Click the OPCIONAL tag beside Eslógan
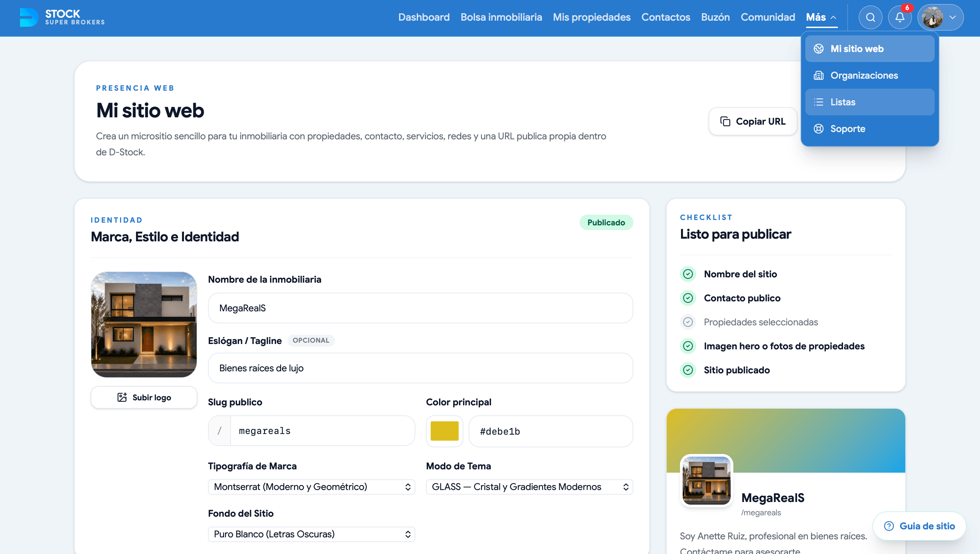 pos(311,341)
